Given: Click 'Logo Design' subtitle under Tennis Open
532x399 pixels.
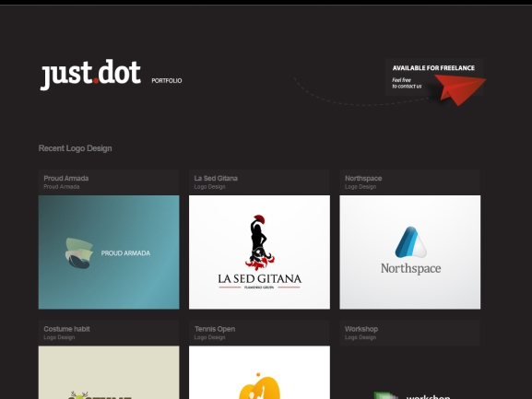Looking at the screenshot, I should tap(209, 337).
